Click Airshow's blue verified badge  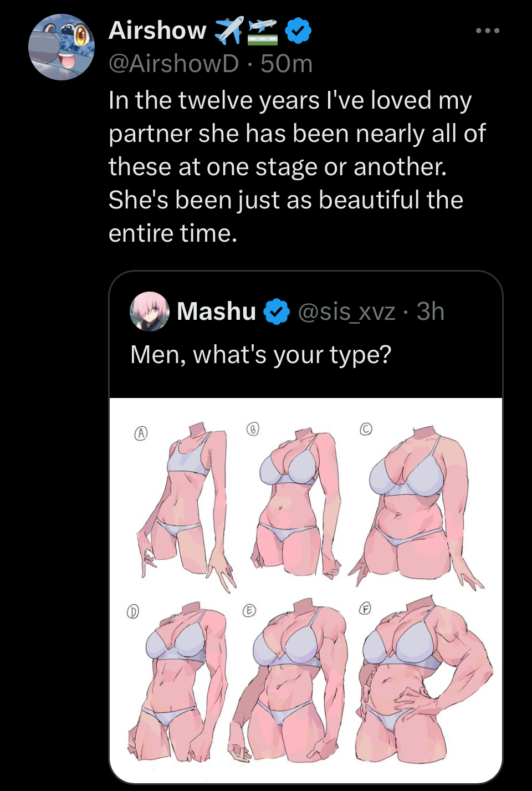tap(298, 30)
